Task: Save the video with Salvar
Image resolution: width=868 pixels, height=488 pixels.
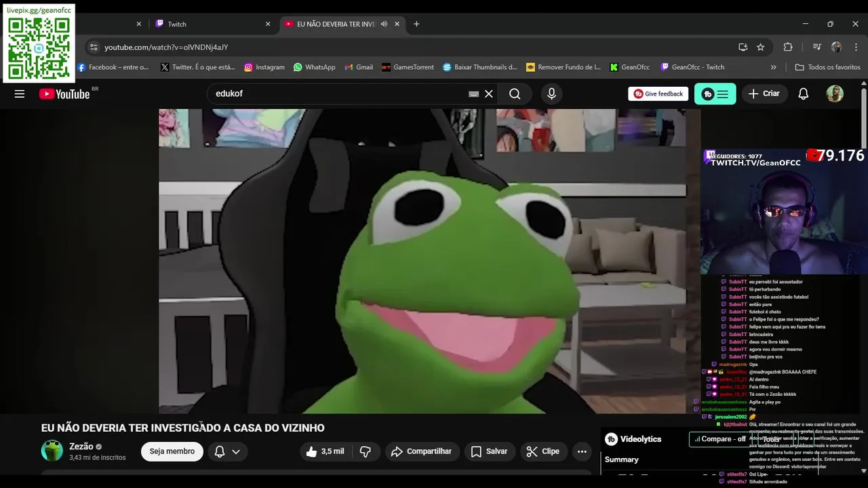Action: [489, 451]
